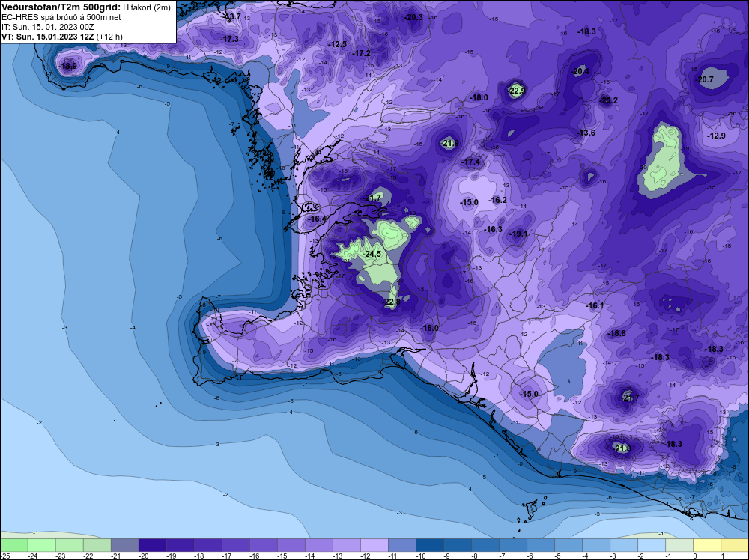Click the -18.9 temperature label on the map
This screenshot has height=560, width=749.
tap(67, 66)
